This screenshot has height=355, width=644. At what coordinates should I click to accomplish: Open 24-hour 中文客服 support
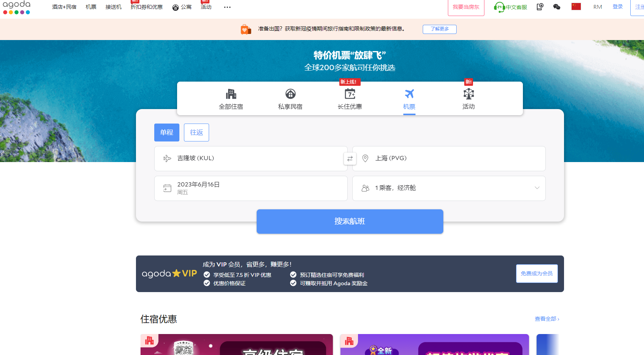point(510,7)
